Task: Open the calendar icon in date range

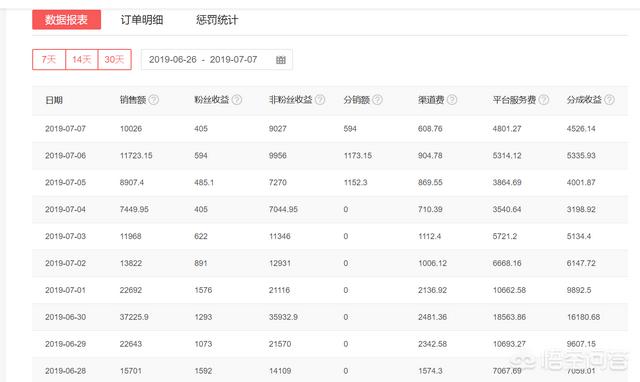Action: (280, 60)
